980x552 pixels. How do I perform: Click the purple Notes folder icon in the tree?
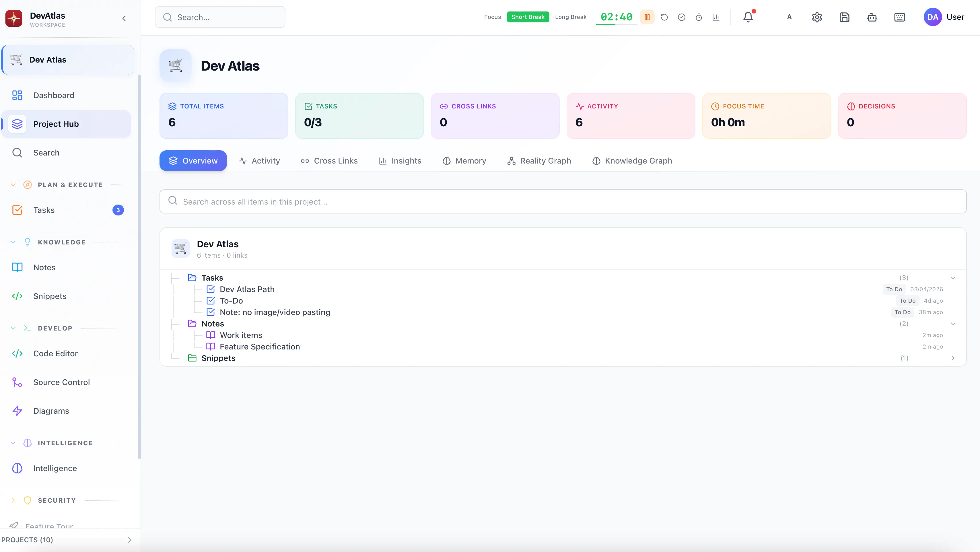tap(192, 324)
